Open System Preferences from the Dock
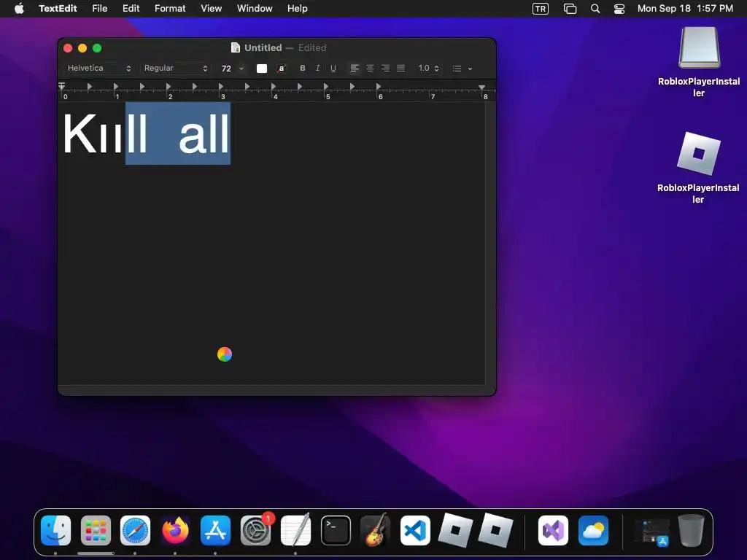 pos(256,531)
